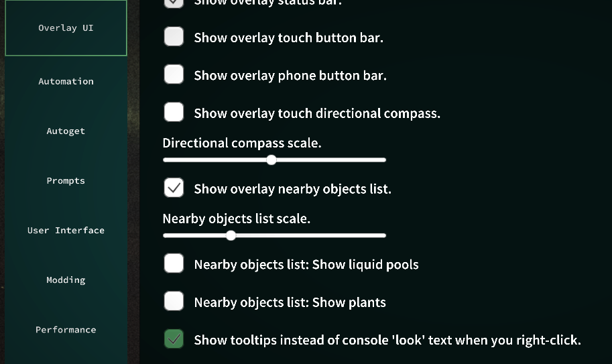Open the Modding tab
This screenshot has width=612, height=364.
(x=66, y=280)
